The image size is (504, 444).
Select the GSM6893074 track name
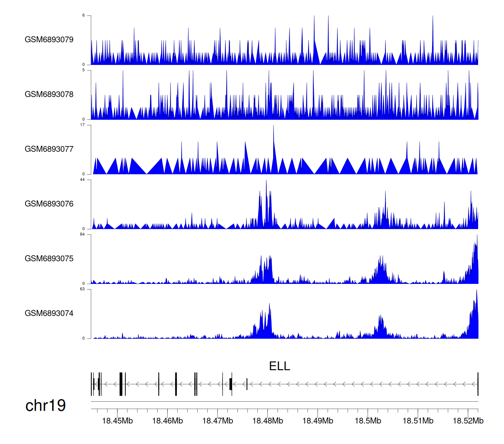[49, 313]
